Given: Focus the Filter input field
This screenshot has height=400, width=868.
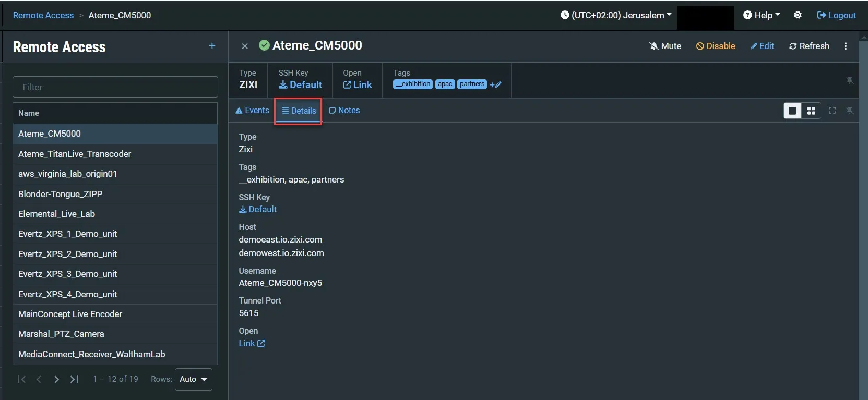Looking at the screenshot, I should (115, 87).
